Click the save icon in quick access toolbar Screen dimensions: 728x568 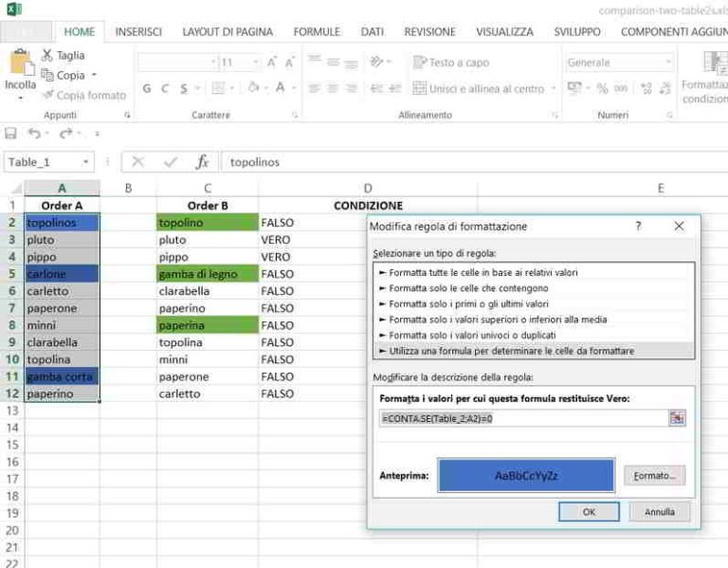(x=11, y=134)
